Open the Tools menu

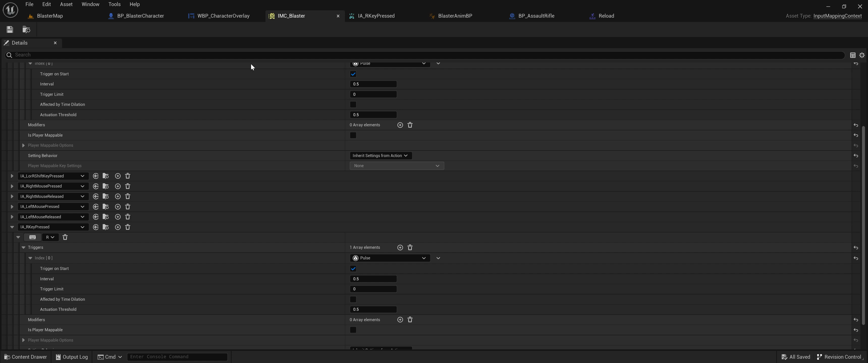click(x=114, y=4)
